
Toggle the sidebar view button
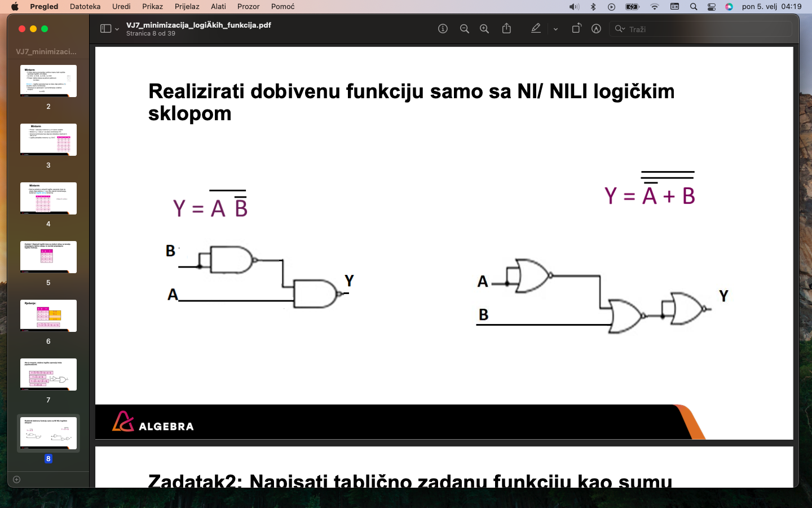point(105,29)
